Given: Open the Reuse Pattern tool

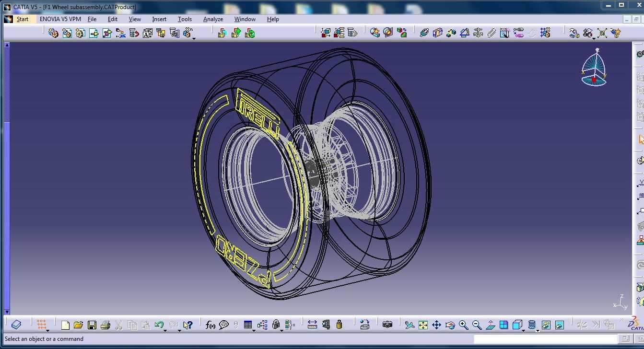Looking at the screenshot, I should coord(545,33).
